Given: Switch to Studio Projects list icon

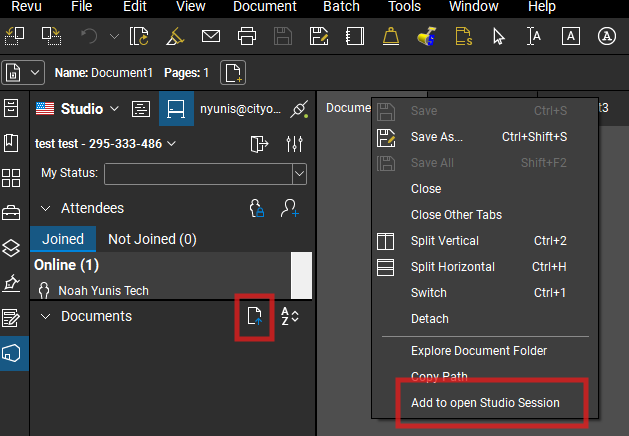Looking at the screenshot, I should (x=141, y=109).
